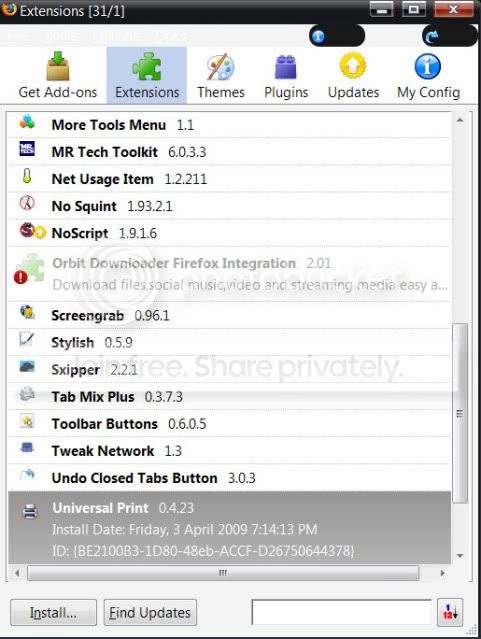
Task: Click the blue info icon in top bar
Action: coord(318,37)
